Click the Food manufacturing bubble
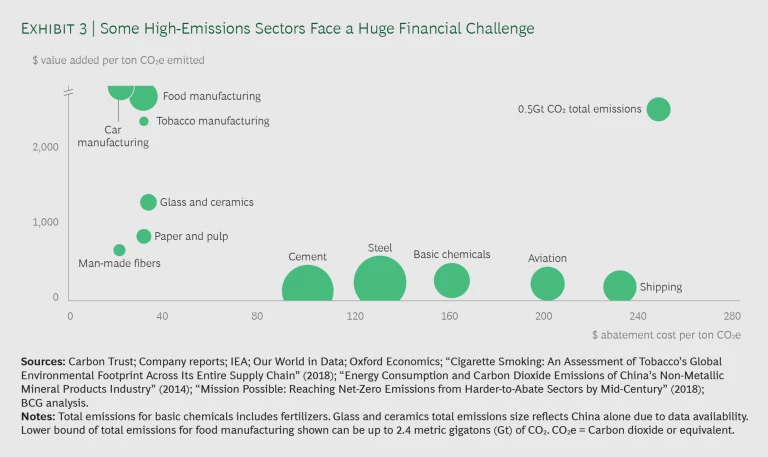The height and width of the screenshot is (457, 768). tap(144, 97)
